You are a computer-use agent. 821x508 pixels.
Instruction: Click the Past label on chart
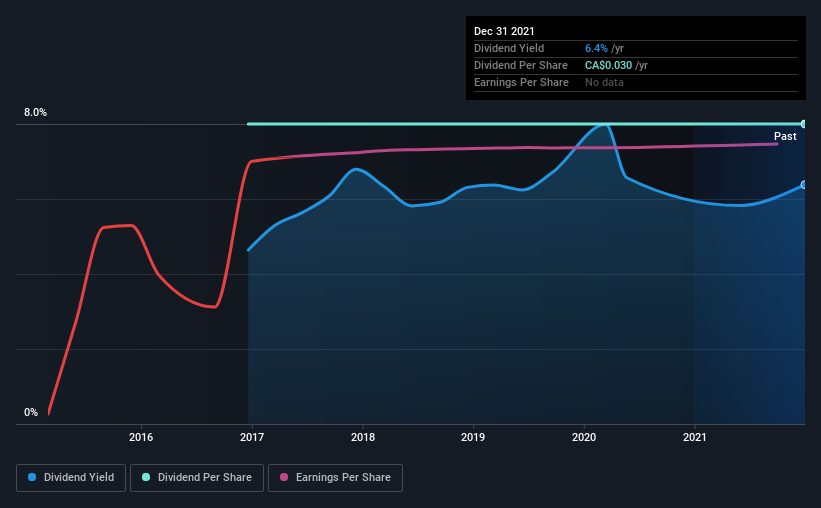point(785,137)
